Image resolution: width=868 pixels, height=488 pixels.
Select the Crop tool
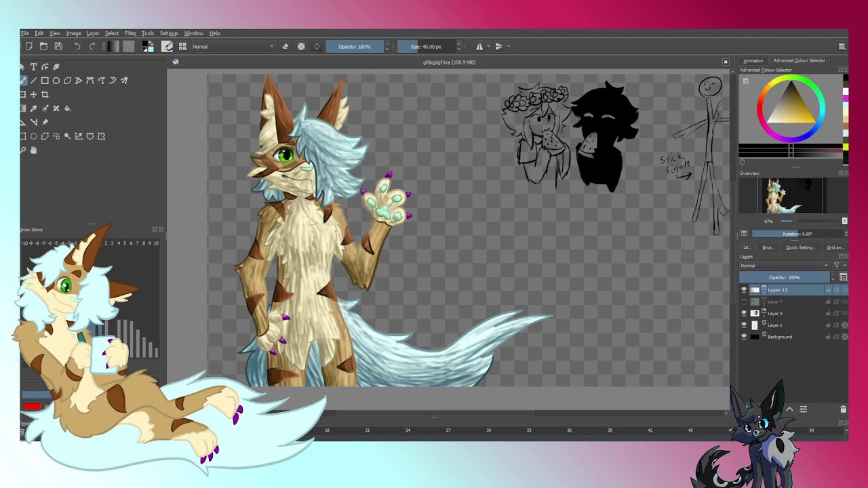tap(45, 94)
